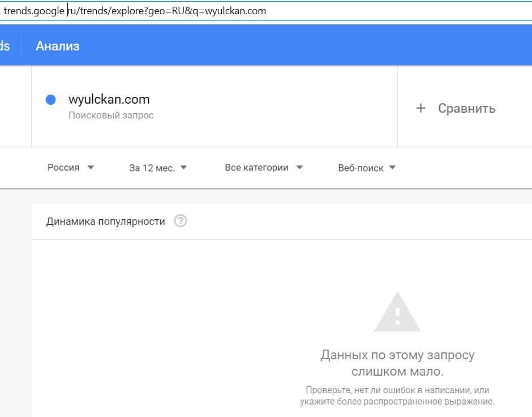Click the arrow next to Россия
532x417 pixels.
click(x=91, y=168)
